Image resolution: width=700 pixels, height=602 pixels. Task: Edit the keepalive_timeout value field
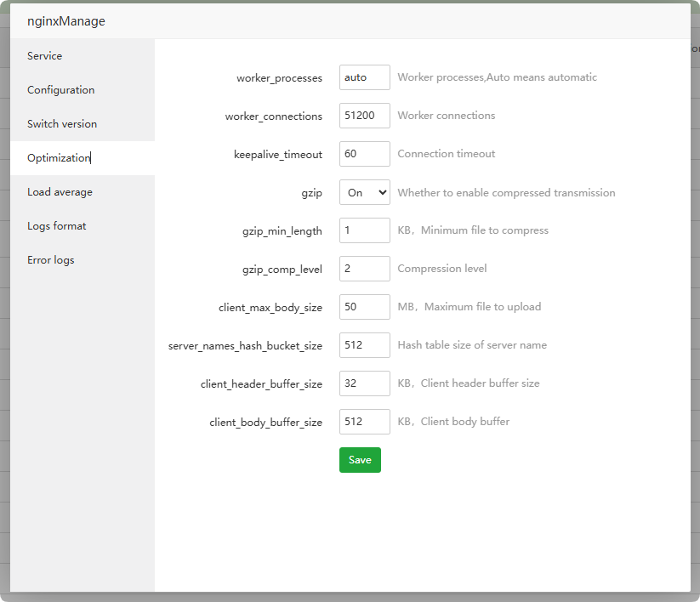click(365, 154)
